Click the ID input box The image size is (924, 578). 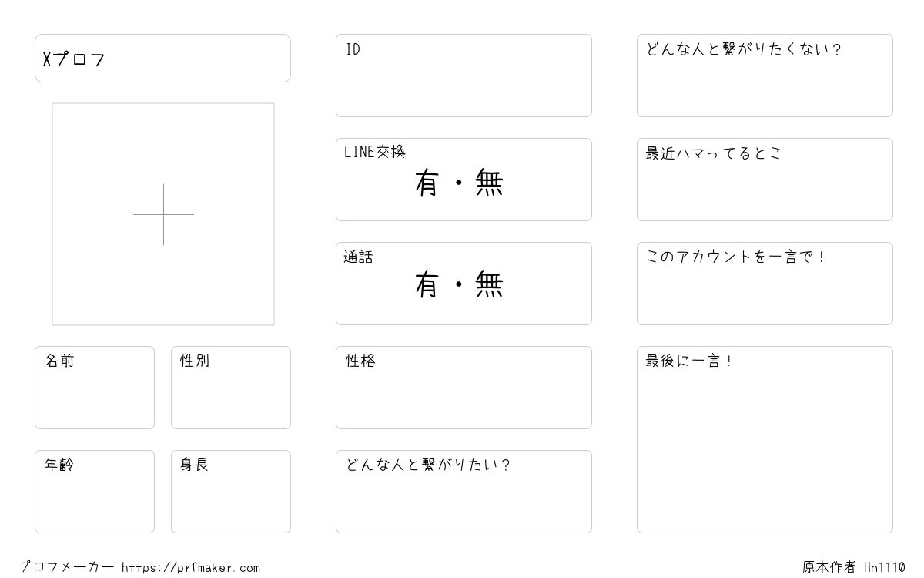[x=464, y=76]
